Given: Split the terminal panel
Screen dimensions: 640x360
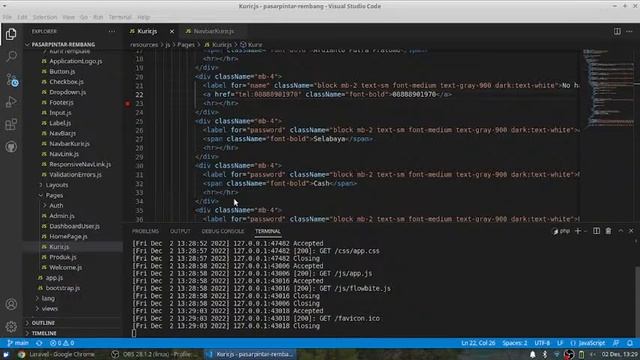Looking at the screenshot, I should coord(596,231).
